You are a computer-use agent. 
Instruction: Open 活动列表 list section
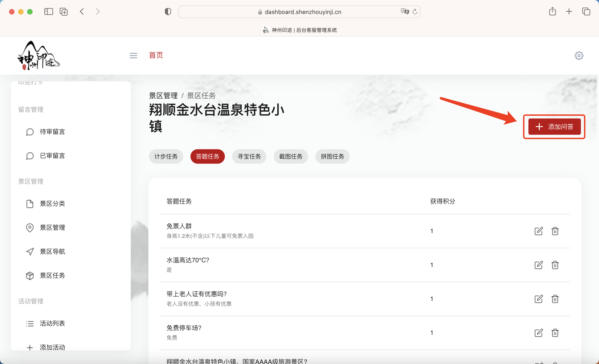pyautogui.click(x=52, y=323)
